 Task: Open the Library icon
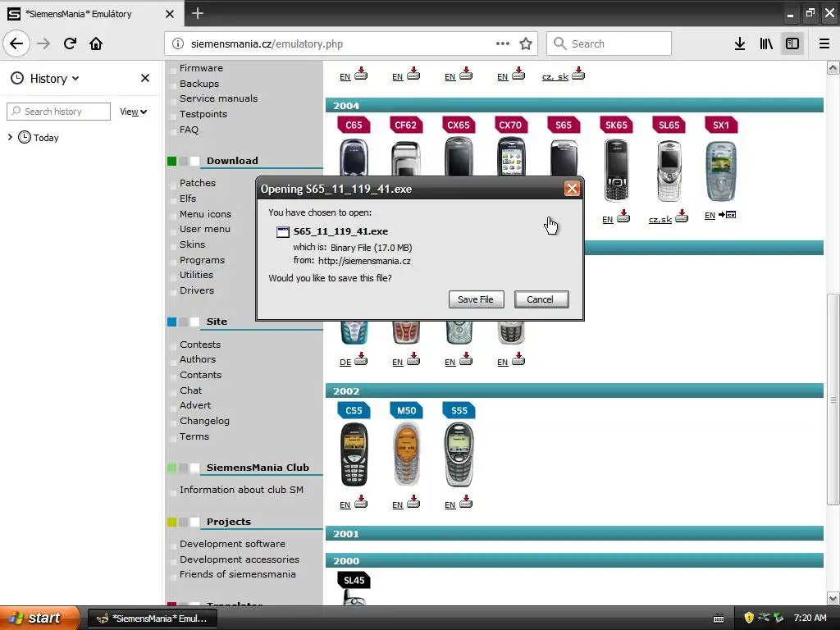[766, 44]
